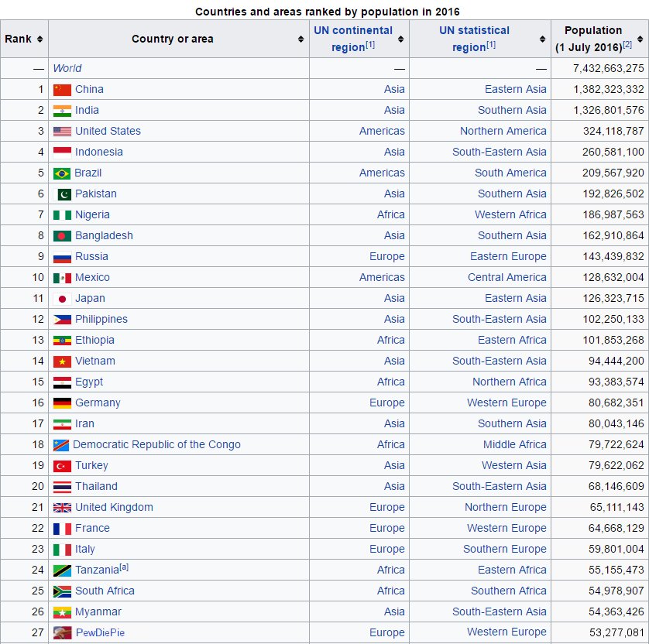Click the Brazil flag icon
This screenshot has height=644, width=649.
pos(62,173)
